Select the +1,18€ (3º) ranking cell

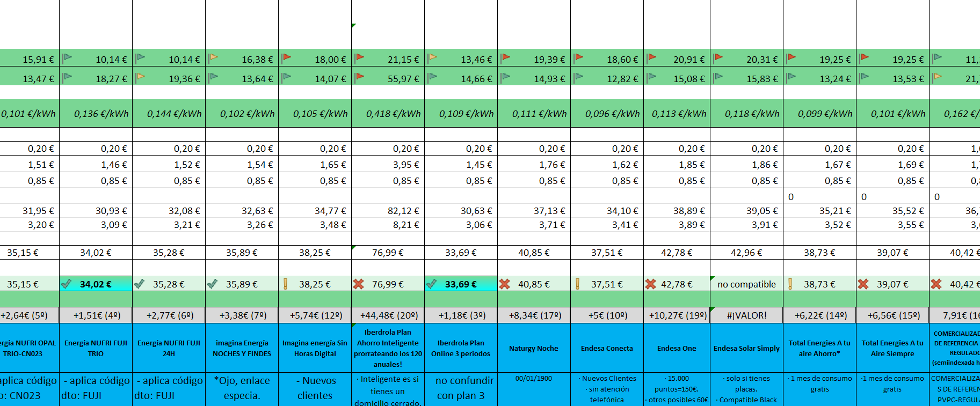coord(461,315)
